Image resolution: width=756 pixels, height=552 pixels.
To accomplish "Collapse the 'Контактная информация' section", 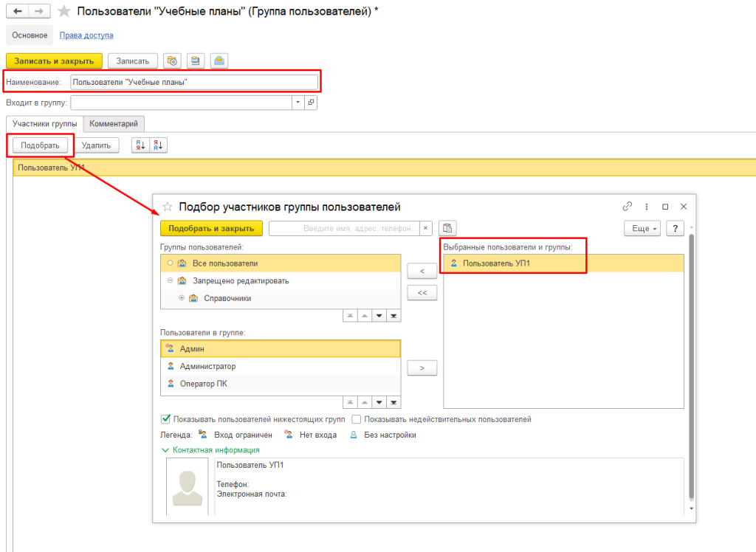I will coord(165,449).
